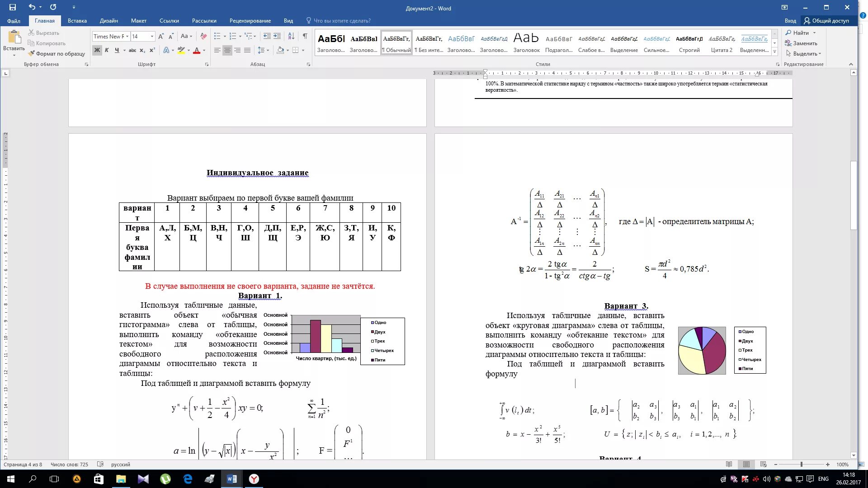868x488 pixels.
Task: Click the increase indent icon
Action: tap(277, 36)
